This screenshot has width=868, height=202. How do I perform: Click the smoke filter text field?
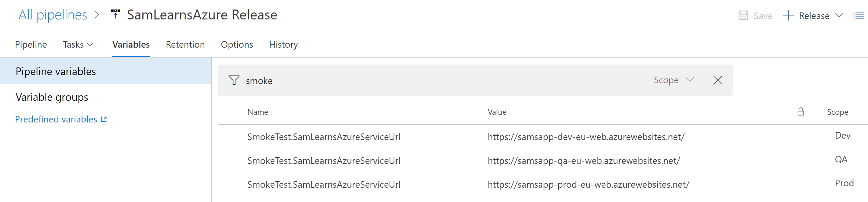[x=440, y=81]
